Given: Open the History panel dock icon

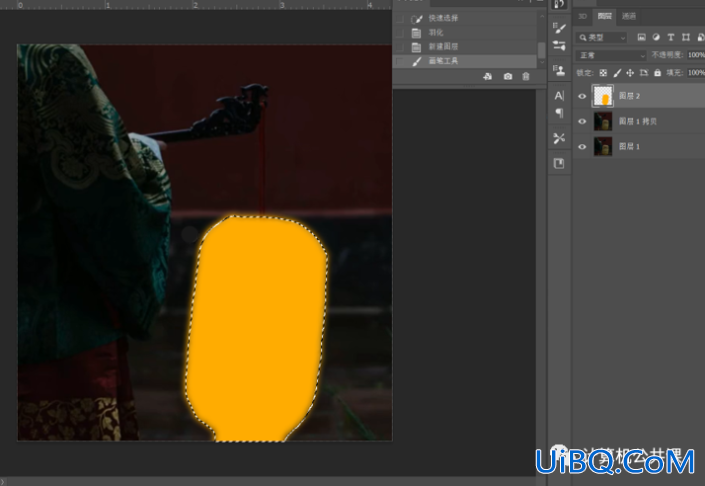Looking at the screenshot, I should (x=559, y=4).
